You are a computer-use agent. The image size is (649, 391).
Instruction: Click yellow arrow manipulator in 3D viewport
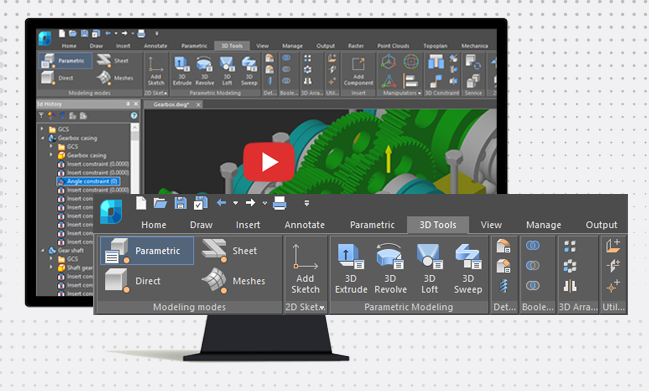[388, 159]
